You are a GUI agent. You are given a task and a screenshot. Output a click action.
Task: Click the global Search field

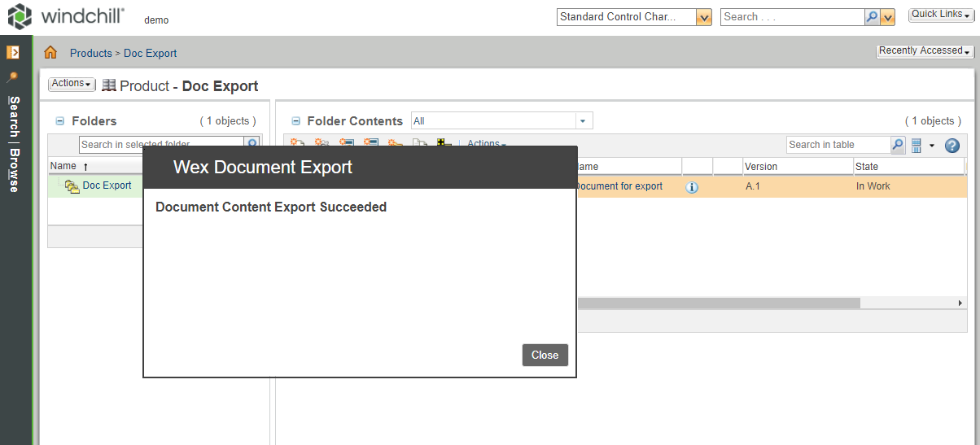pos(792,16)
